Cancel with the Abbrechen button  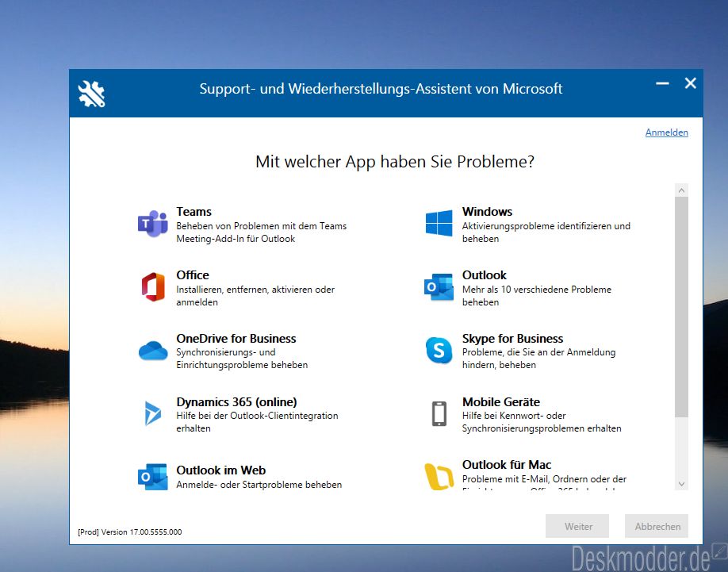click(x=657, y=526)
